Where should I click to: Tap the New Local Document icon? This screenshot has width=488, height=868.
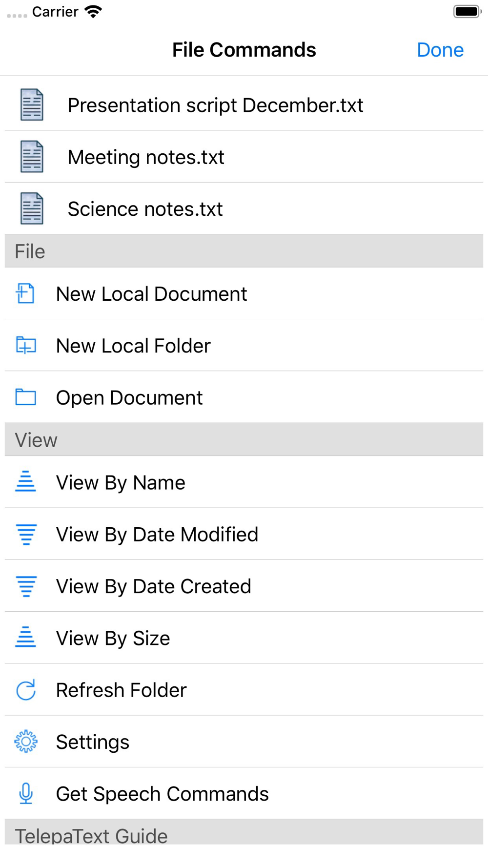click(25, 294)
